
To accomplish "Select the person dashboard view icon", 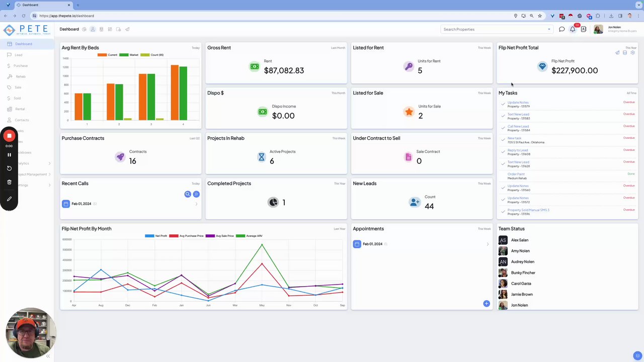I will 93,29.
